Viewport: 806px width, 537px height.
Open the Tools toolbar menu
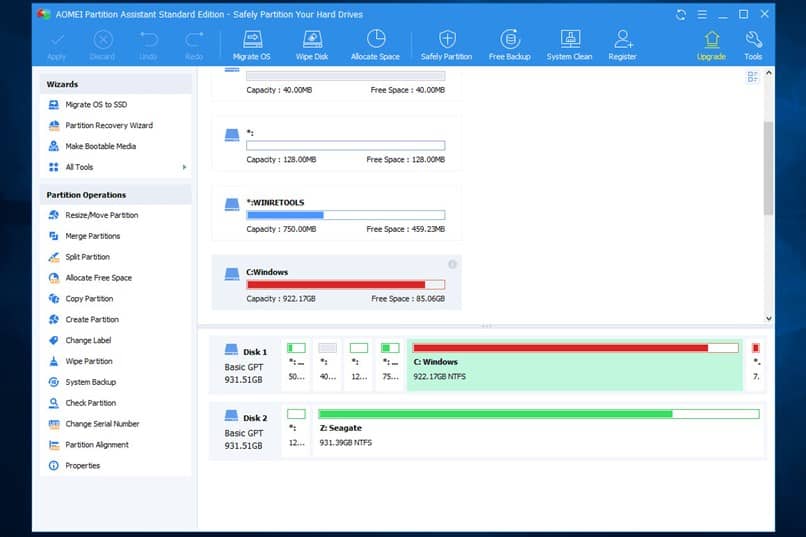pos(753,45)
